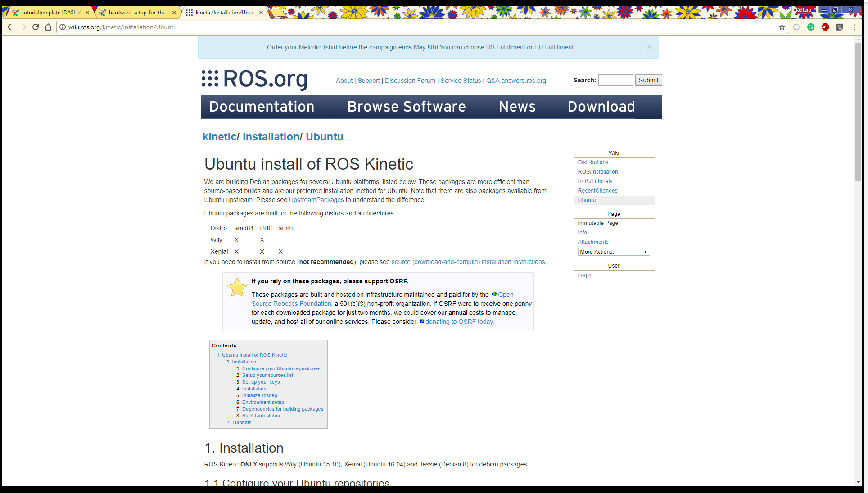Open the Download menu item
Screen dimensions: 868x493
coord(601,107)
